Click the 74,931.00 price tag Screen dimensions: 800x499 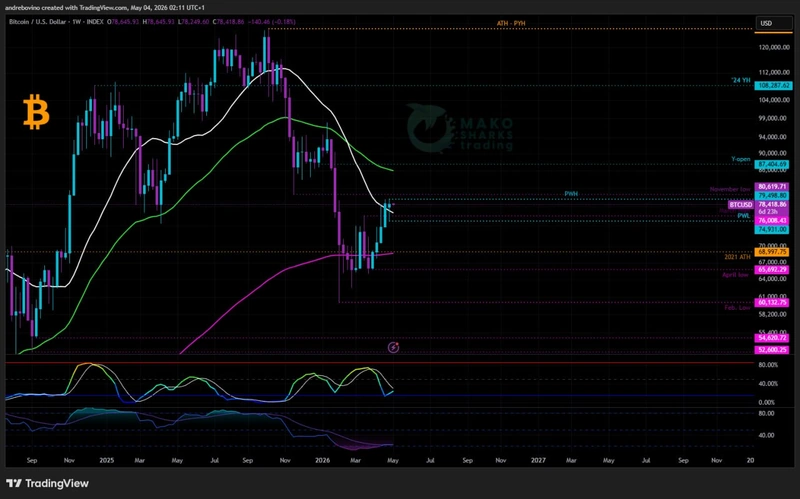point(772,230)
